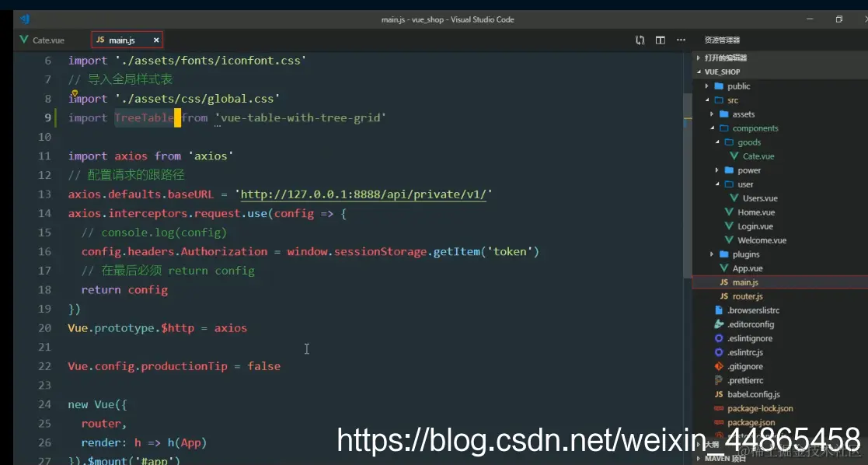
Task: Open the editor more actions ellipsis
Action: (681, 40)
